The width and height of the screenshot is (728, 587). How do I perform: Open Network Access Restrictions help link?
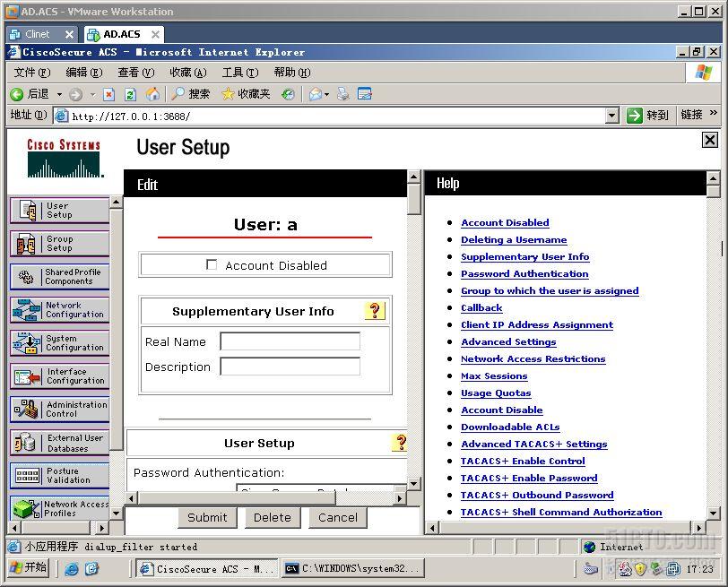[x=533, y=358]
